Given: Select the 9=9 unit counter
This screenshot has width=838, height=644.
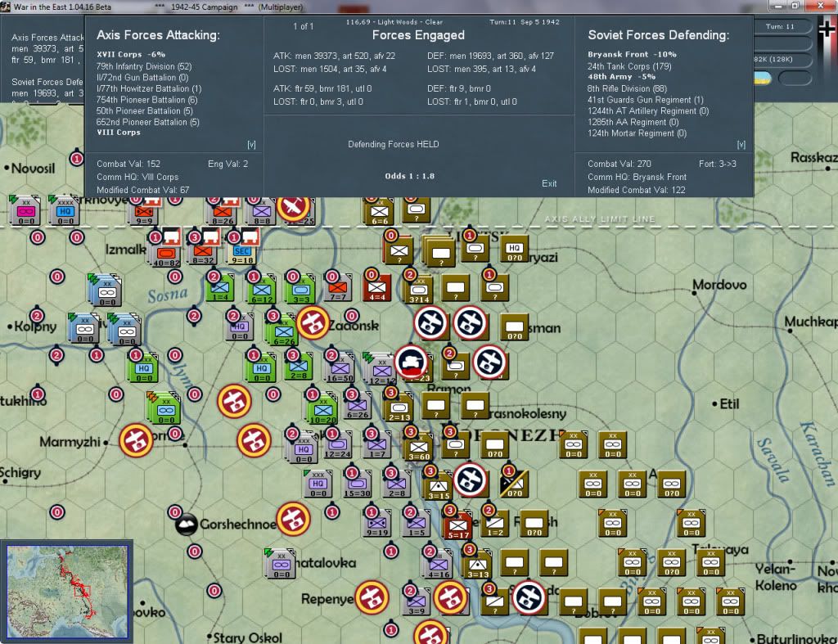Looking at the screenshot, I should (x=144, y=213).
